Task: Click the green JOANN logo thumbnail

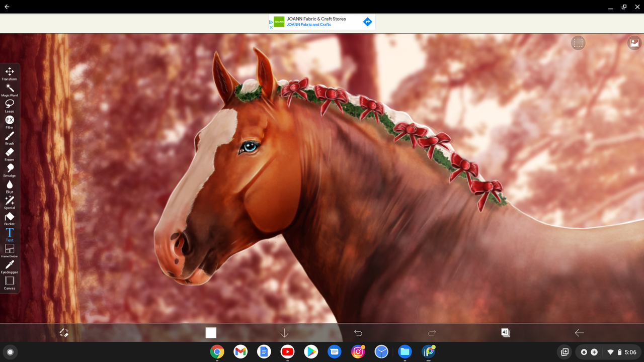Action: [x=279, y=22]
